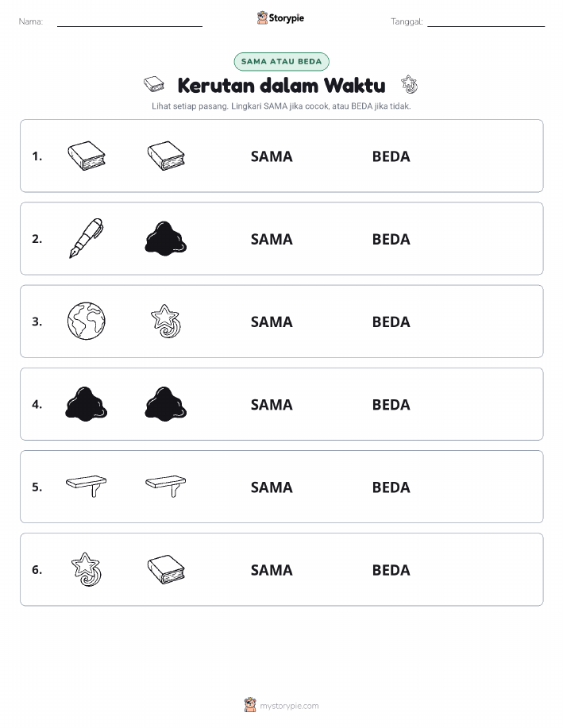The height and width of the screenshot is (728, 563).
Task: Choose BEDA for pair 6
Action: tap(391, 570)
